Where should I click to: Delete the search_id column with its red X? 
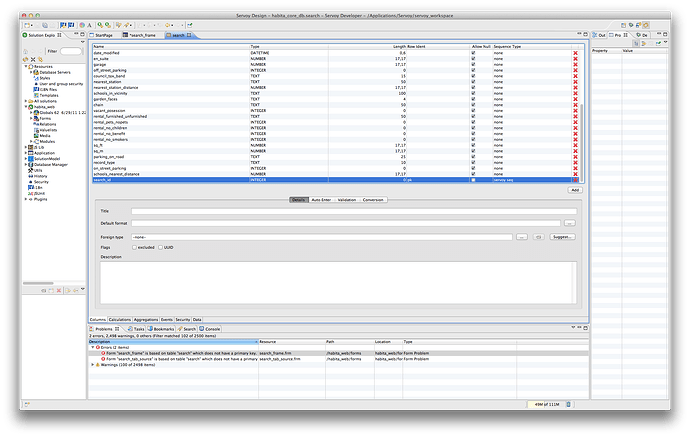click(575, 180)
